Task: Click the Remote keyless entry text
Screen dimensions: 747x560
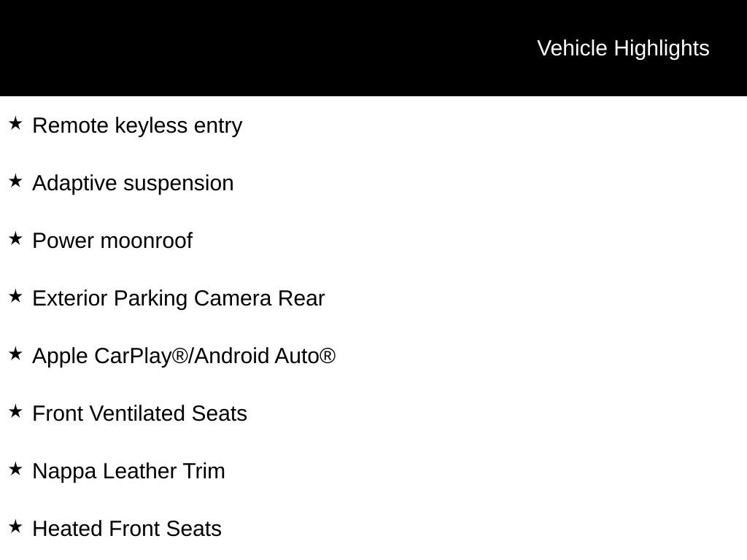Action: click(x=137, y=126)
